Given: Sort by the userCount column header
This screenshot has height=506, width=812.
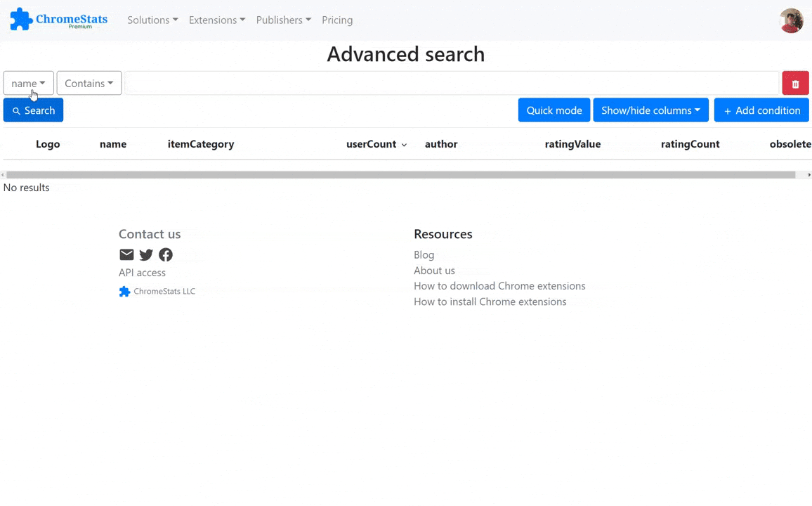Looking at the screenshot, I should [x=376, y=144].
